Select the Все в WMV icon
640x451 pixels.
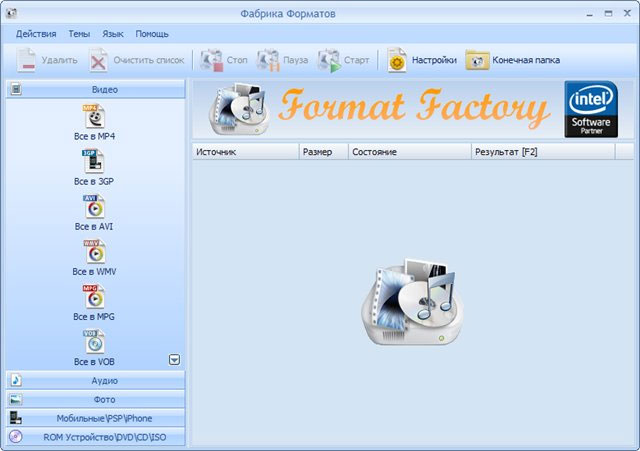[94, 251]
